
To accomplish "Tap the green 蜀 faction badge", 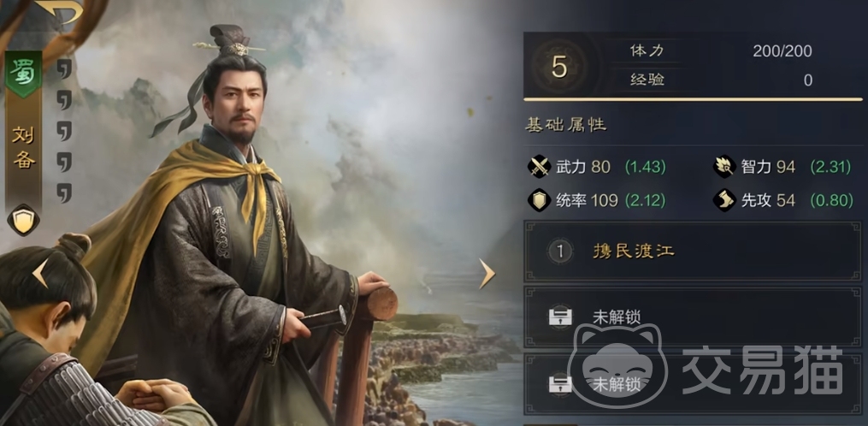I will pyautogui.click(x=23, y=73).
